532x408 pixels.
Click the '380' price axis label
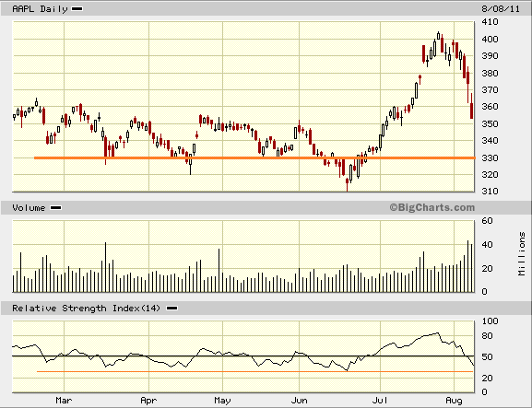(490, 73)
